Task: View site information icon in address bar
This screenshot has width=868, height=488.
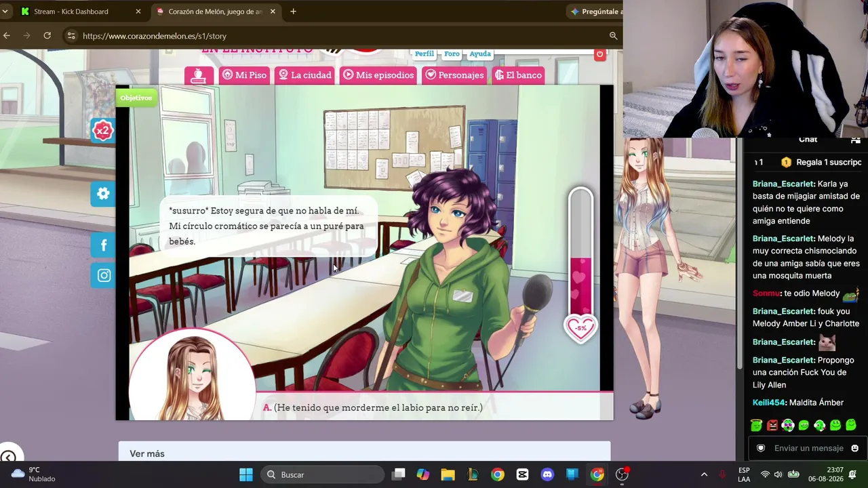Action: pos(71,36)
